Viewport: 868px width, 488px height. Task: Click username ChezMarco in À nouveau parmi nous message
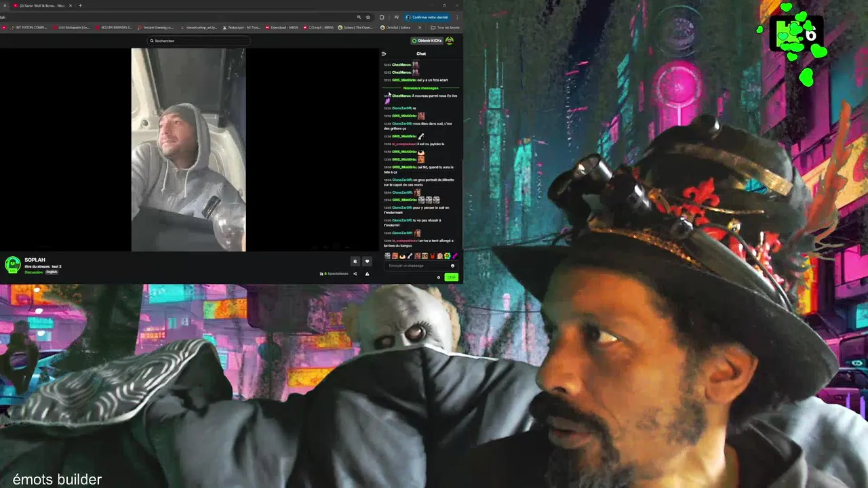(401, 96)
